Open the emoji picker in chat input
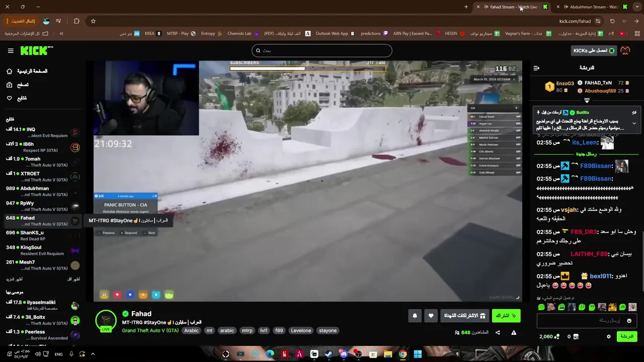Image resolution: width=644 pixels, height=362 pixels. pos(629,321)
